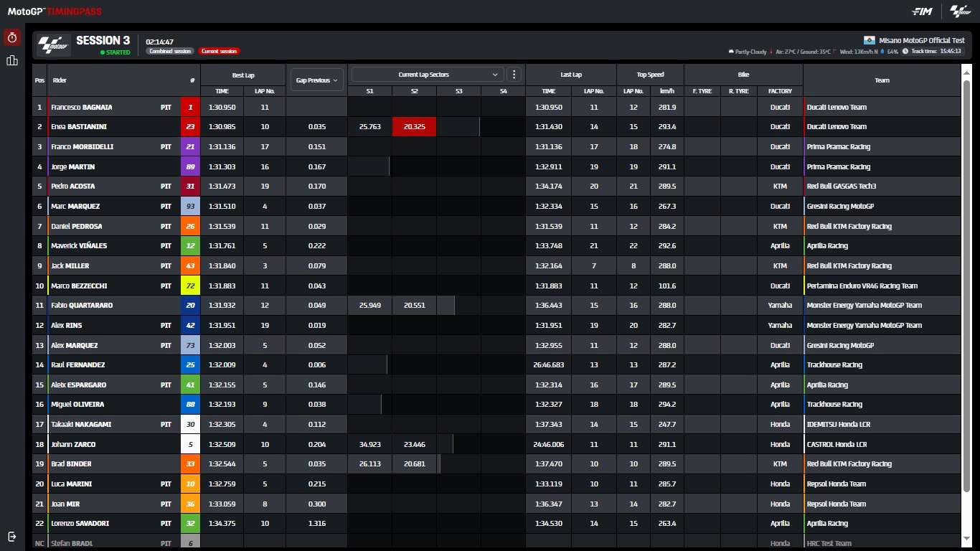This screenshot has height=551, width=980.
Task: Click the session timer 02:14:47
Action: tap(159, 42)
